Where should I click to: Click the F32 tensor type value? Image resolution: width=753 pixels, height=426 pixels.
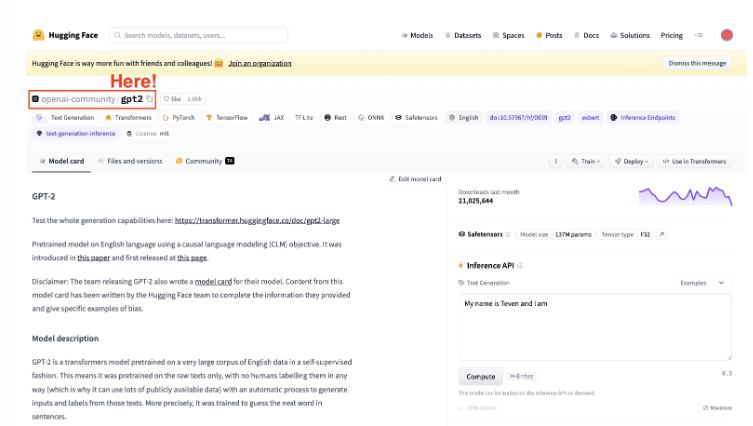coord(645,234)
